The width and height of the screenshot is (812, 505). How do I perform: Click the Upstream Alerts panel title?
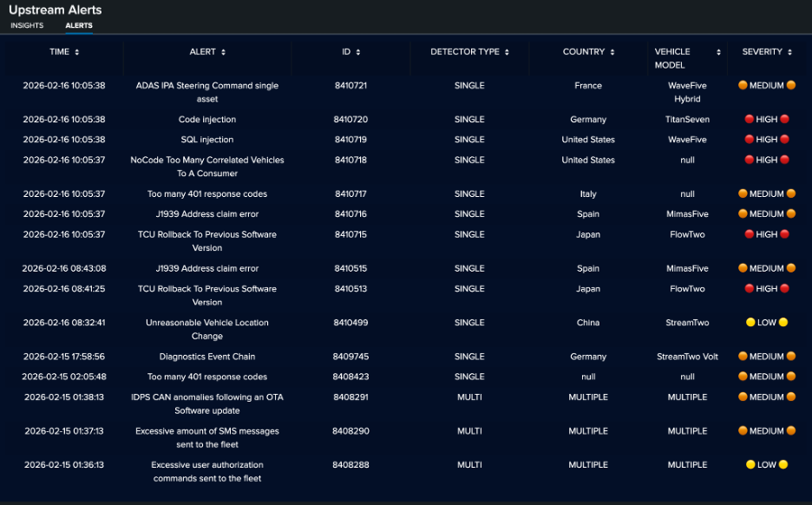pyautogui.click(x=56, y=10)
